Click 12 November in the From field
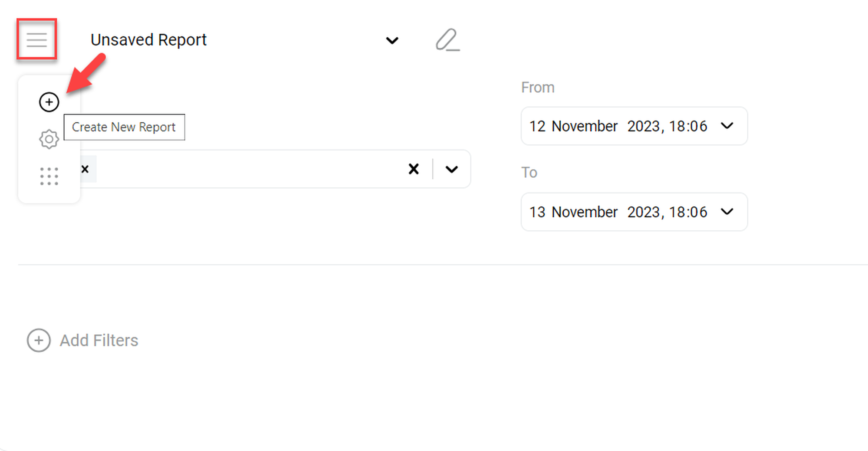Screen dimensions: 868x451 [x=573, y=126]
